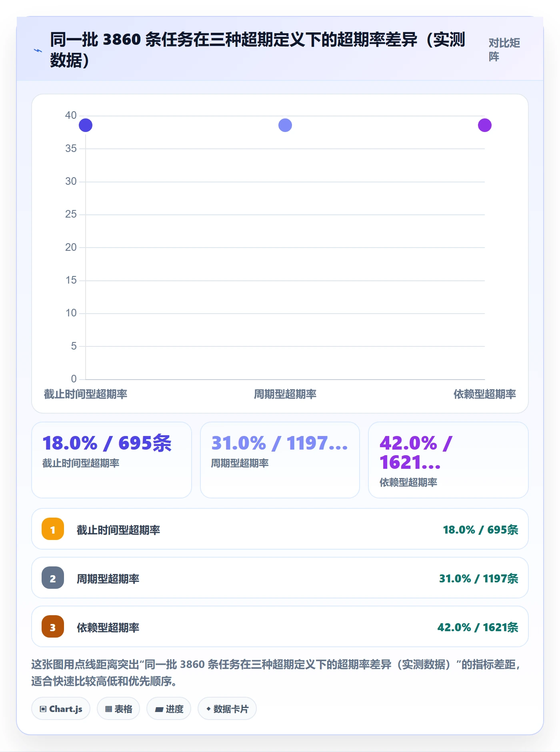Select the 截止时间型超期率 ranking row label
This screenshot has height=752, width=560.
[118, 530]
